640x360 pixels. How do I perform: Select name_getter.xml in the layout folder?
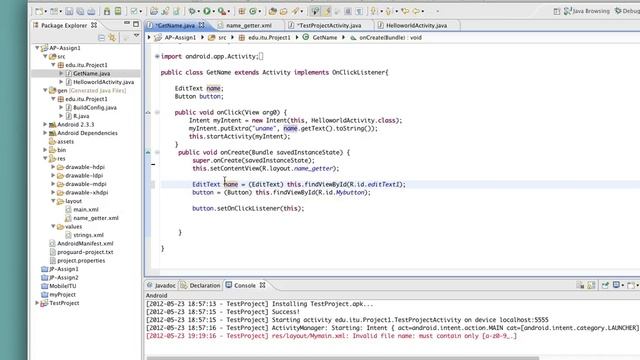96,218
